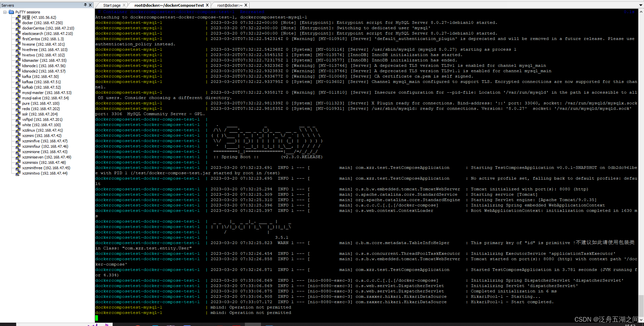Click session icon for pure (192.168.47.100)
Image resolution: width=644 pixels, height=326 pixels.
pos(18,103)
